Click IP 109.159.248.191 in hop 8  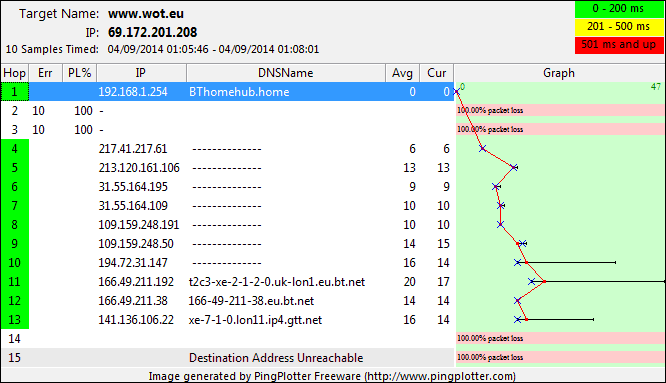(139, 225)
